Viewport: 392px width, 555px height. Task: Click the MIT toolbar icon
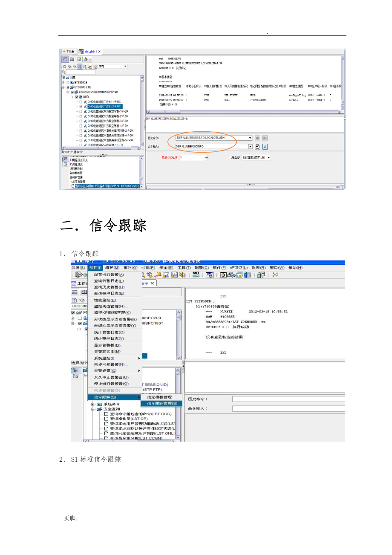click(196, 275)
